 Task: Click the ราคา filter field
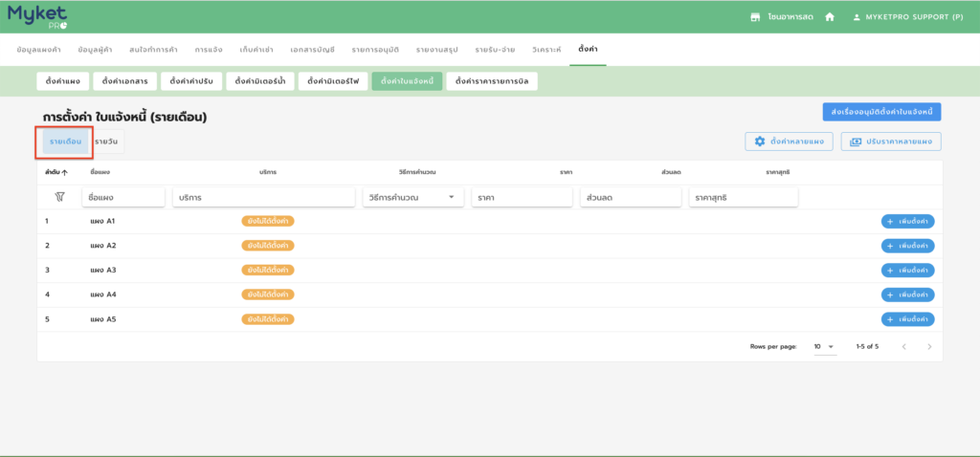click(522, 197)
